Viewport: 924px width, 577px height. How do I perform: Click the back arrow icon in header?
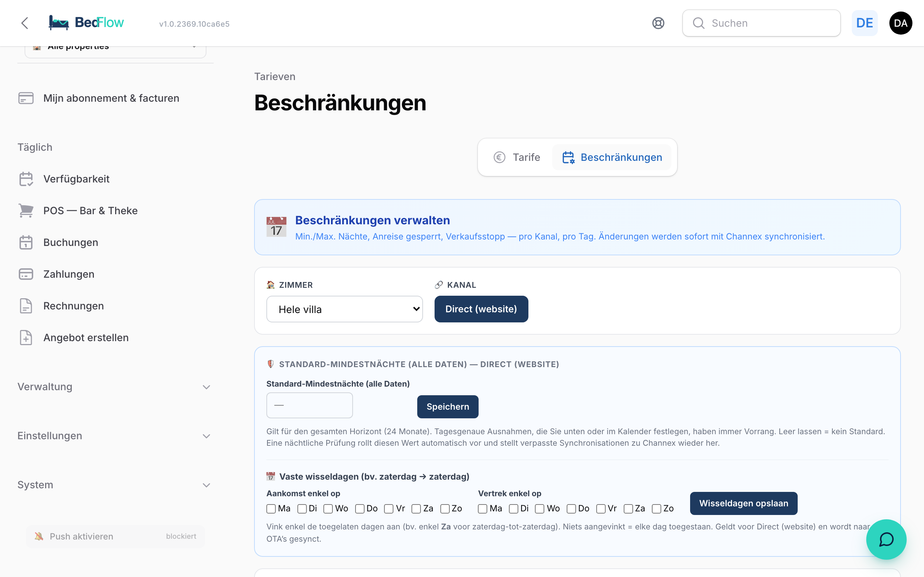pos(25,23)
